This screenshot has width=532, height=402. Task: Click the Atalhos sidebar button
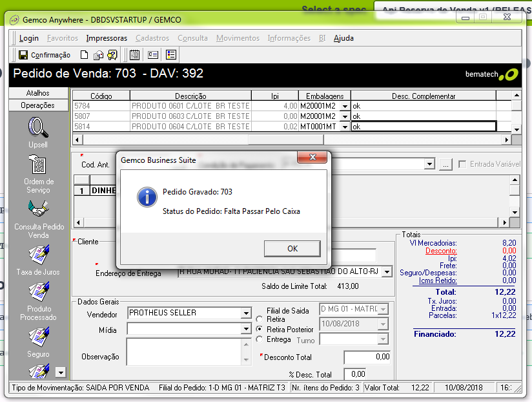[x=38, y=93]
